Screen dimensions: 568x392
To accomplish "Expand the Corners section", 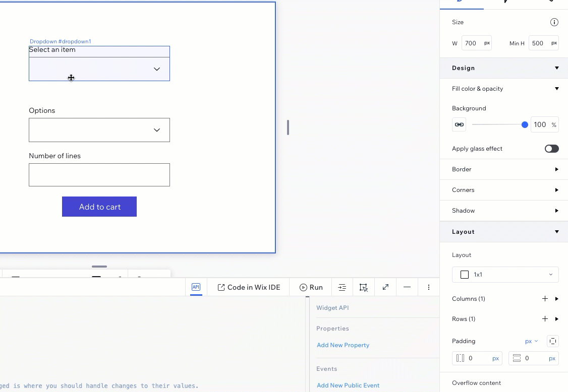I will (x=557, y=190).
